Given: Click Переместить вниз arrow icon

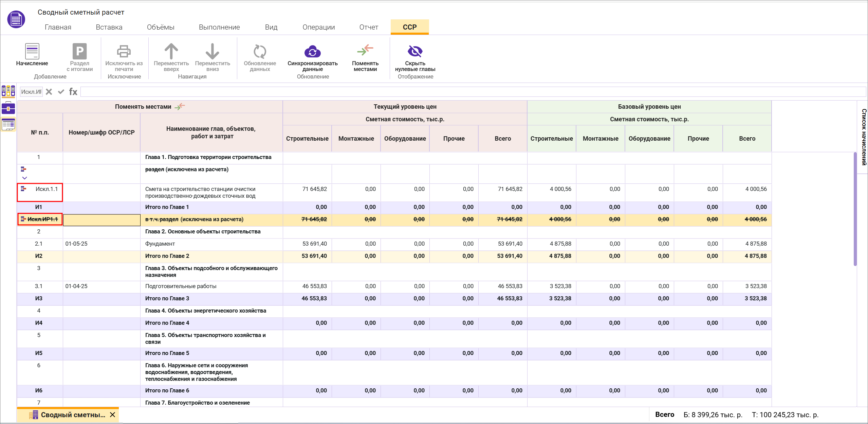Looking at the screenshot, I should 213,52.
